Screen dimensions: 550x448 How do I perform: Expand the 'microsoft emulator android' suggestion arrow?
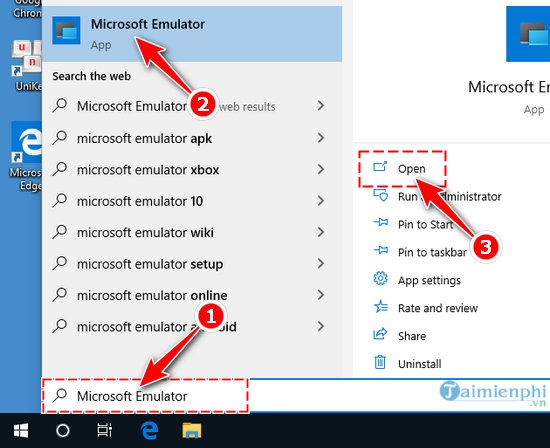(x=321, y=326)
